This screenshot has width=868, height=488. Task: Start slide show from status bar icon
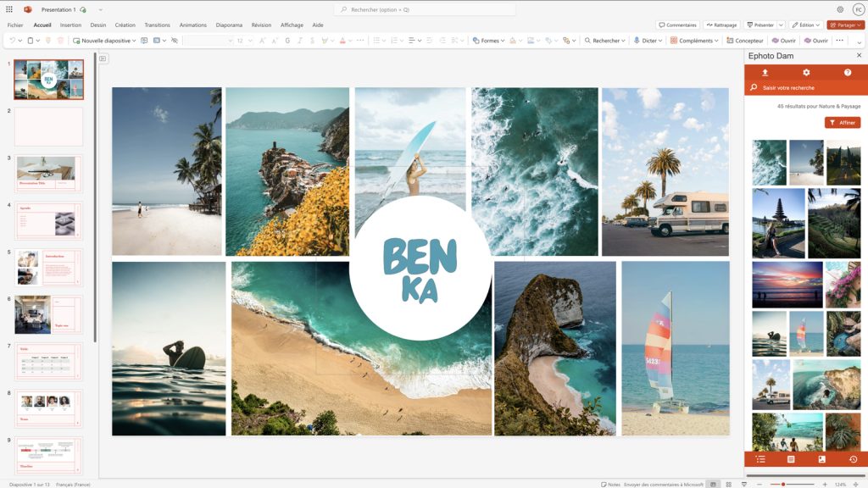pyautogui.click(x=744, y=484)
